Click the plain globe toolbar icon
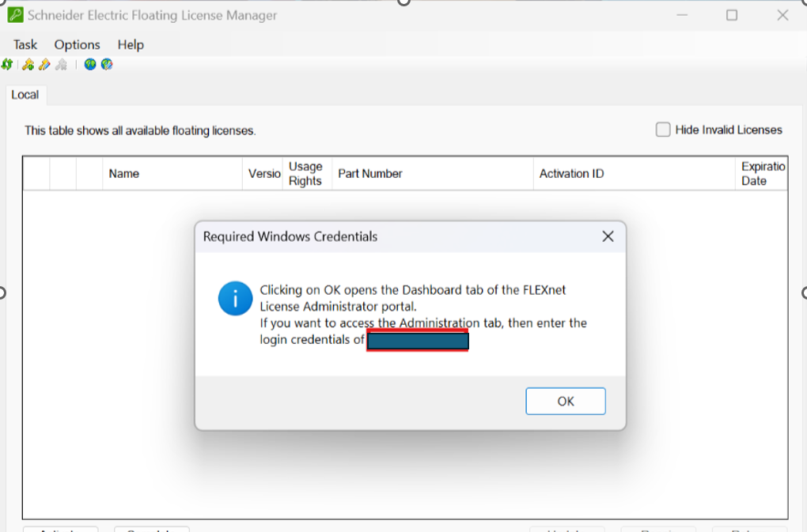 [x=90, y=64]
